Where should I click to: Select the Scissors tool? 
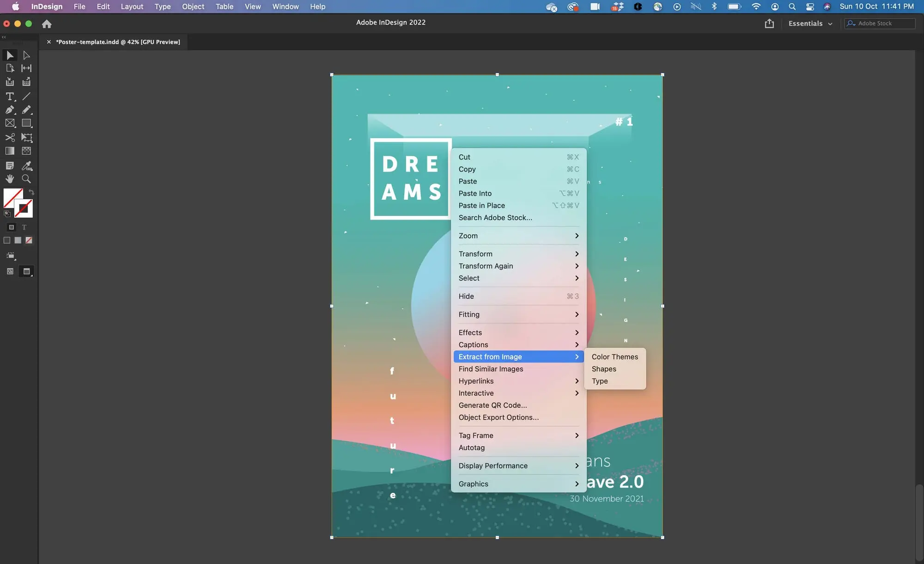(x=10, y=137)
